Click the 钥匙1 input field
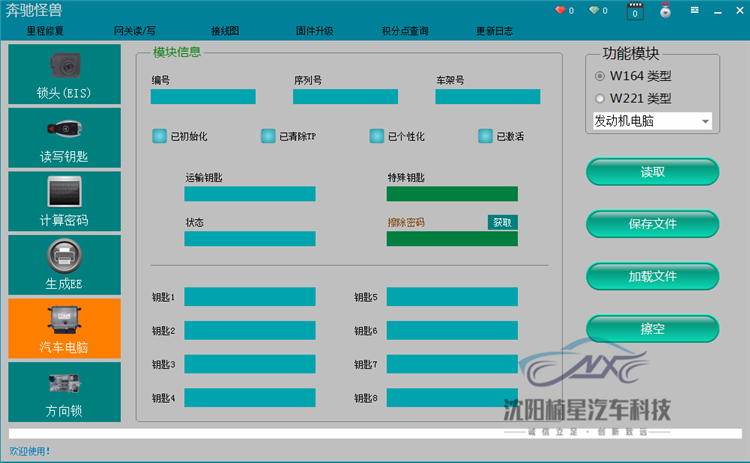750x463 pixels. point(249,297)
